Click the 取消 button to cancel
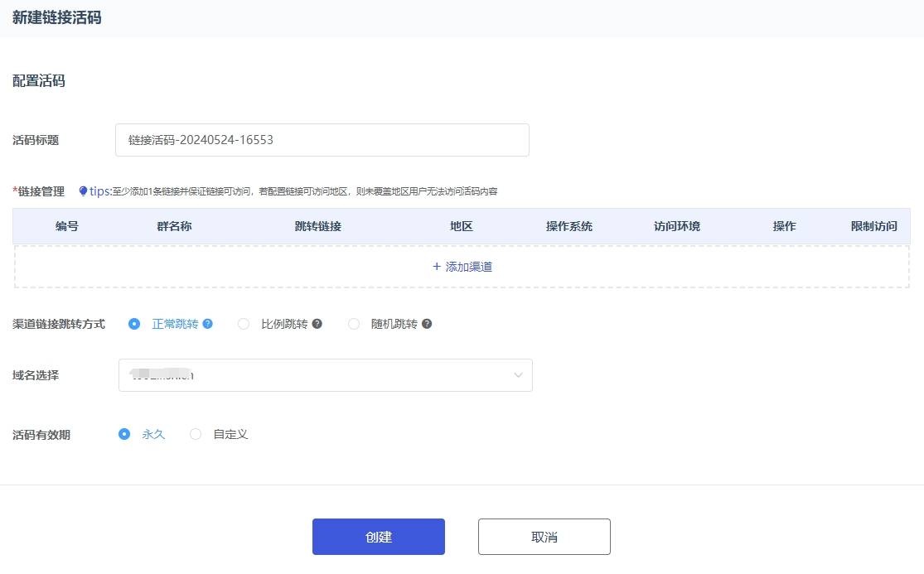924x574 pixels. (x=544, y=536)
